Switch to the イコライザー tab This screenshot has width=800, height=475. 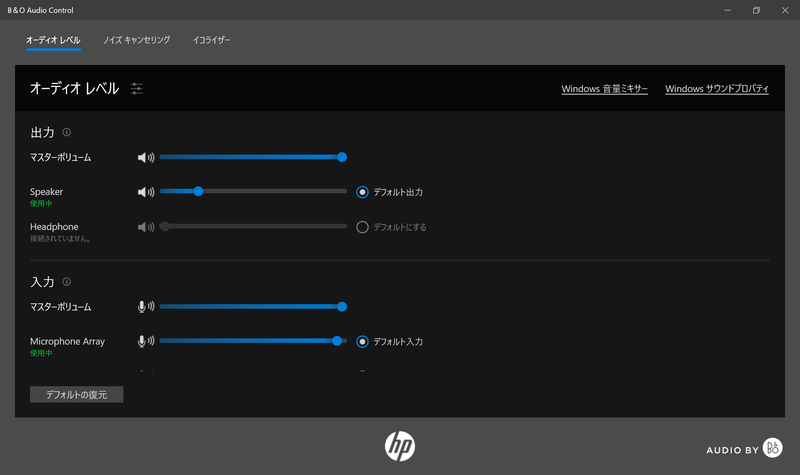click(211, 40)
